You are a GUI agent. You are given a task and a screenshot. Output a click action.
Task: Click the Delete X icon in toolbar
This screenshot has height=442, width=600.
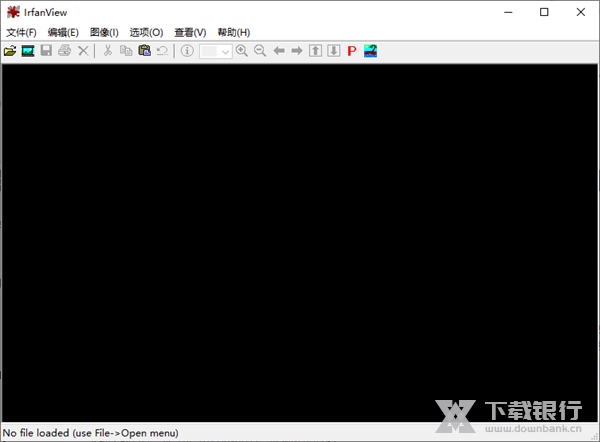click(x=83, y=51)
